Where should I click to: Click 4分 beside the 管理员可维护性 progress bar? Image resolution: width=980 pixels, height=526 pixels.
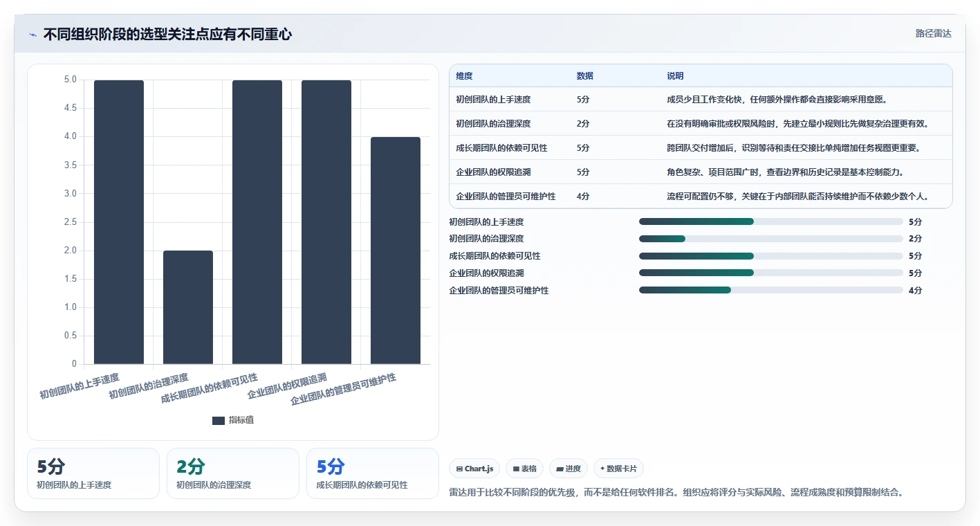pos(915,291)
